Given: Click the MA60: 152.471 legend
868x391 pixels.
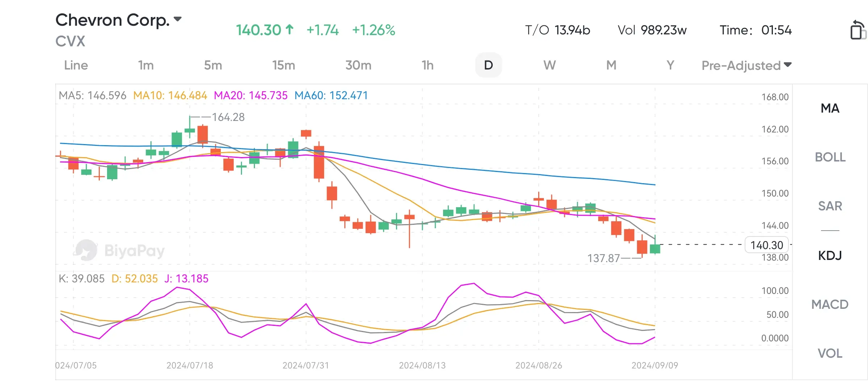Looking at the screenshot, I should click(331, 96).
